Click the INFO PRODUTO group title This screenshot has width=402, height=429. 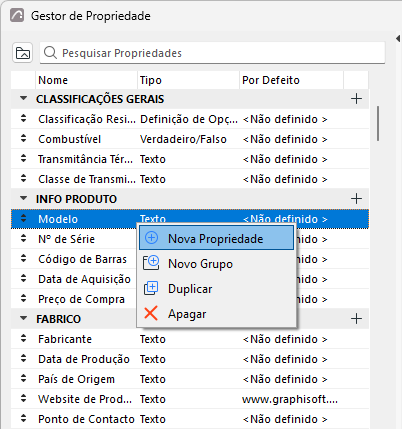tap(77, 199)
